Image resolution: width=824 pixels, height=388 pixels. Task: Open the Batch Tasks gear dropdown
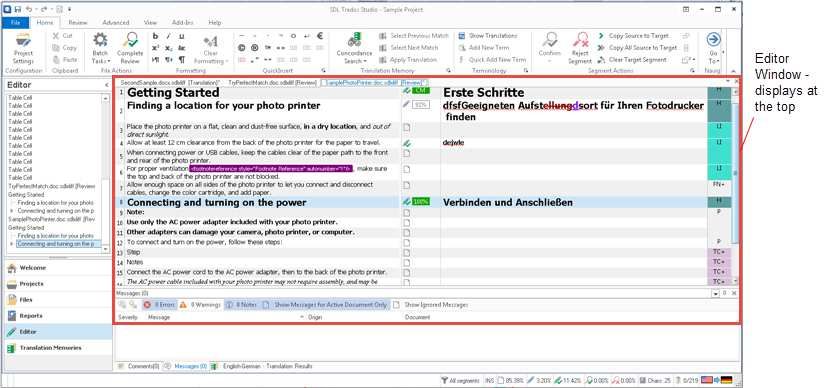click(x=100, y=48)
